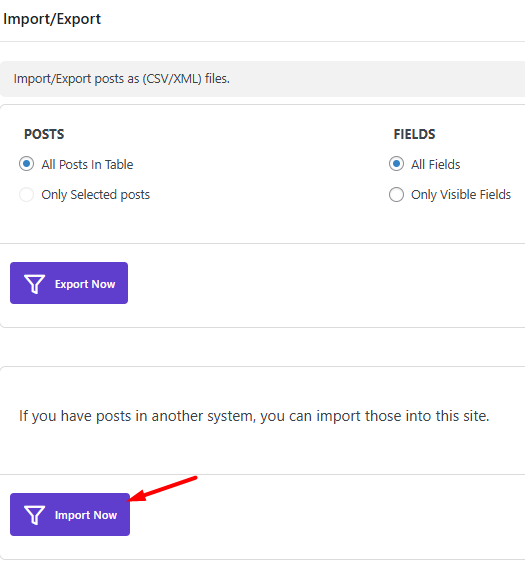The image size is (525, 577).
Task: Click the gray CSV/XML info banner
Action: (262, 79)
